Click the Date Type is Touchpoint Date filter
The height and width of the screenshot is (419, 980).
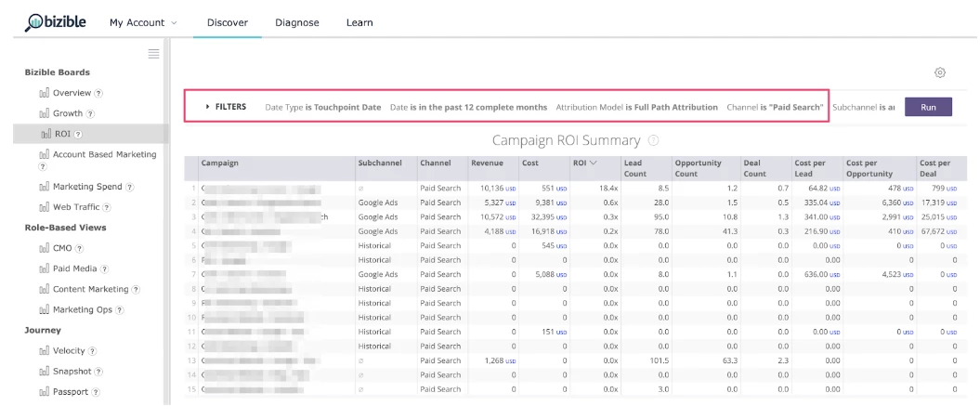coord(323,107)
